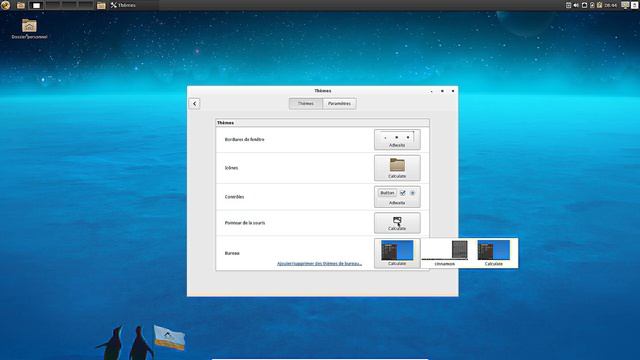The height and width of the screenshot is (360, 640).
Task: Switch to the second workspace
Action: click(52, 5)
